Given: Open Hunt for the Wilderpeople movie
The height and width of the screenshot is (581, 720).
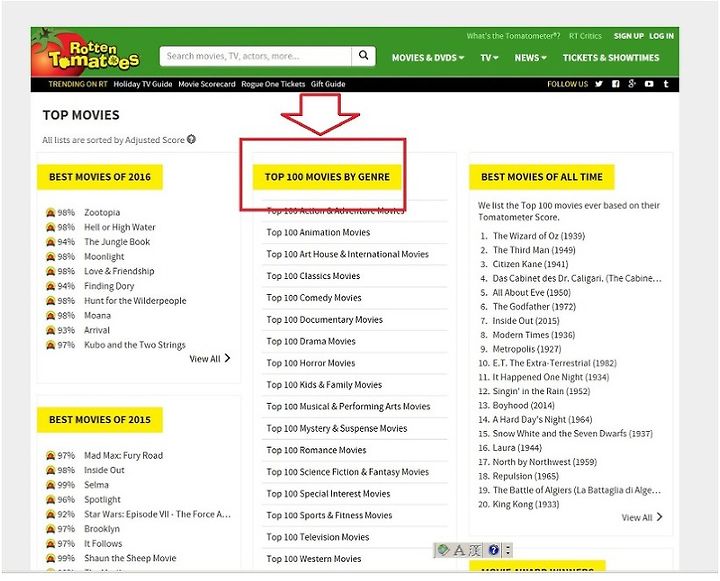Looking at the screenshot, I should coord(135,301).
